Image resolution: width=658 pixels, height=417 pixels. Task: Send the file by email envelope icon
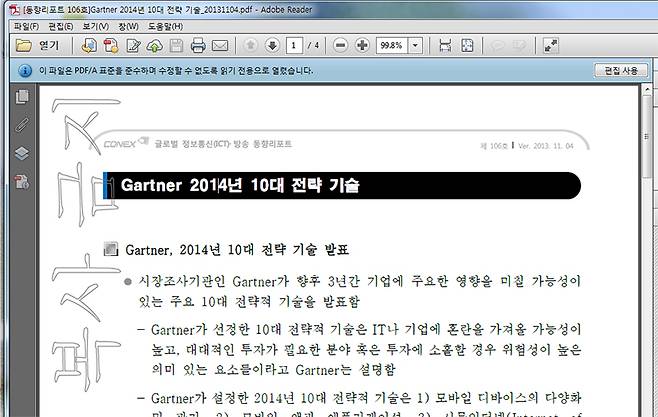pyautogui.click(x=220, y=45)
